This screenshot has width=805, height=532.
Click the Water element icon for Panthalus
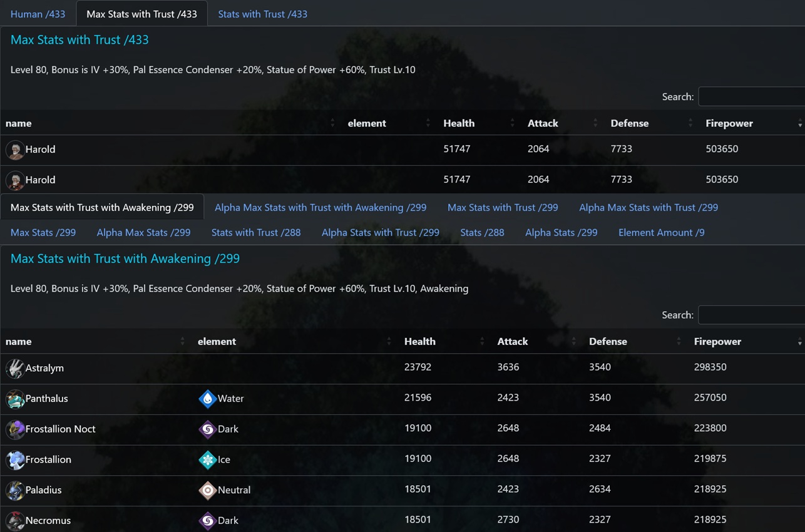(207, 399)
